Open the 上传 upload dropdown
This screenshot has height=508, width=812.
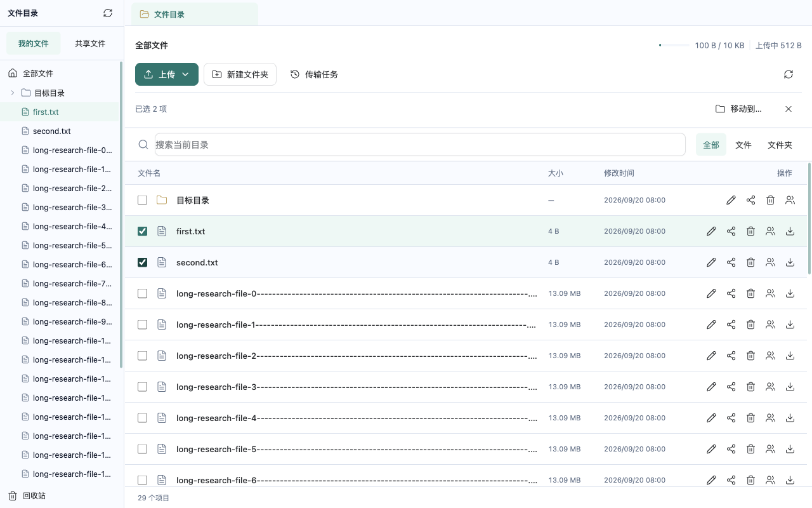pos(167,74)
